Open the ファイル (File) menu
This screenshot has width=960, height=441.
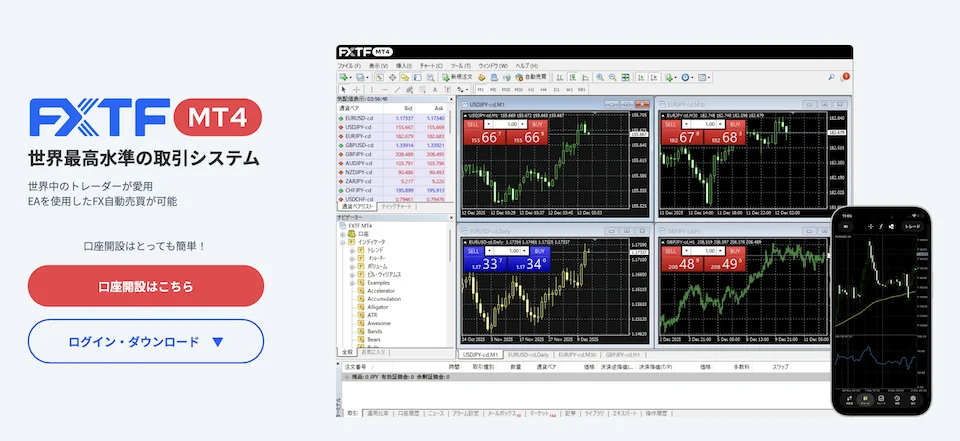(x=349, y=65)
